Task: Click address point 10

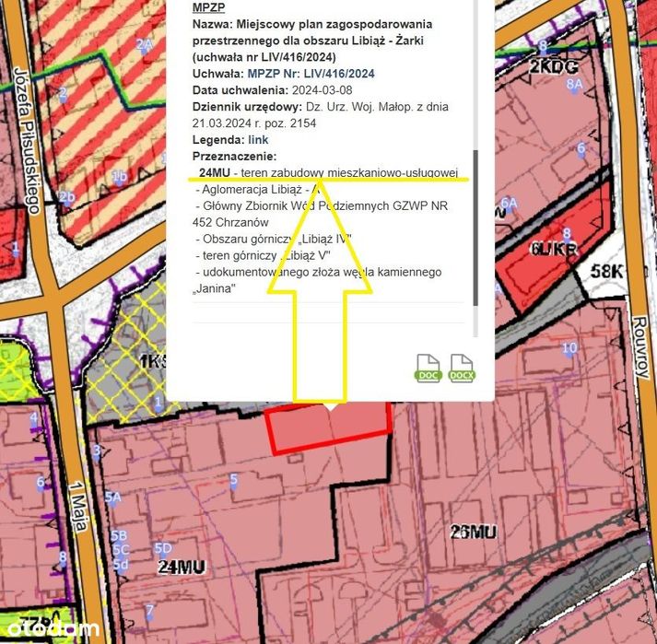Action: (x=569, y=347)
